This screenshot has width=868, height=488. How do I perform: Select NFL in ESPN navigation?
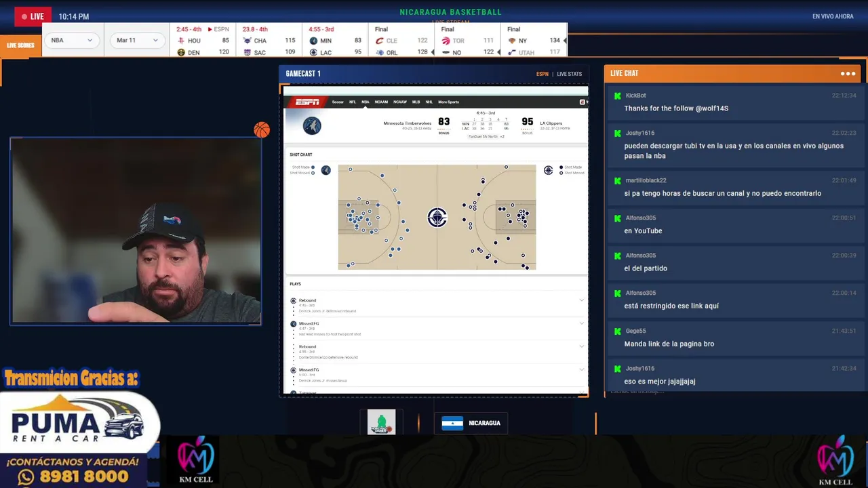353,102
